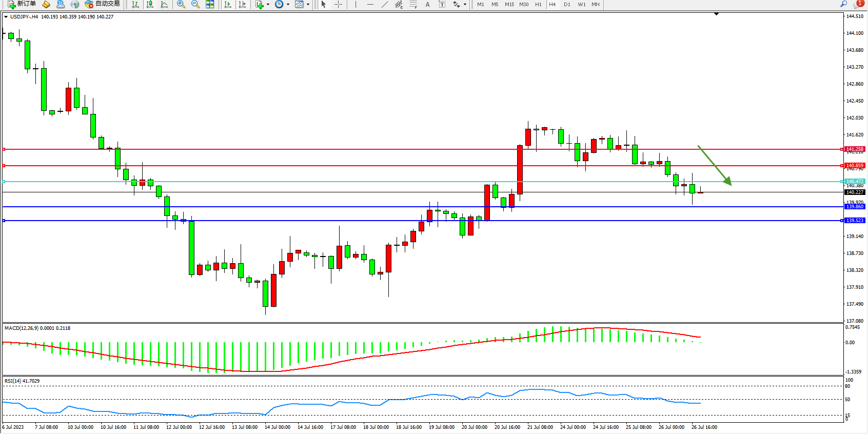Click the zoom in magnifier icon
Image resolution: width=868 pixels, height=434 pixels.
tap(181, 4)
